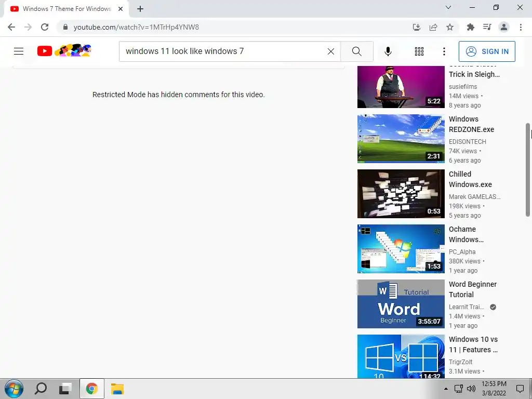Select the Windows 7 Theme tab

(x=66, y=9)
